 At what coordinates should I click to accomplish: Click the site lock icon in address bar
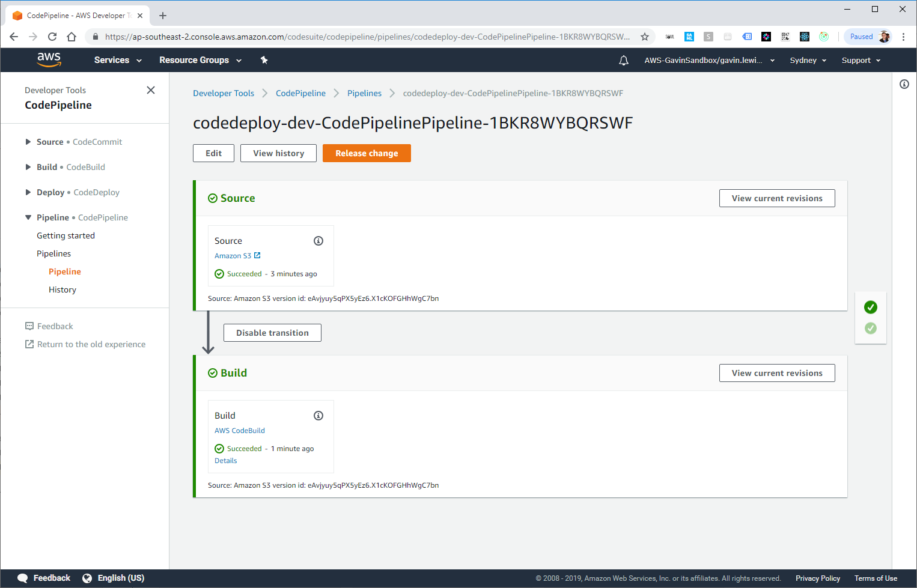[95, 37]
